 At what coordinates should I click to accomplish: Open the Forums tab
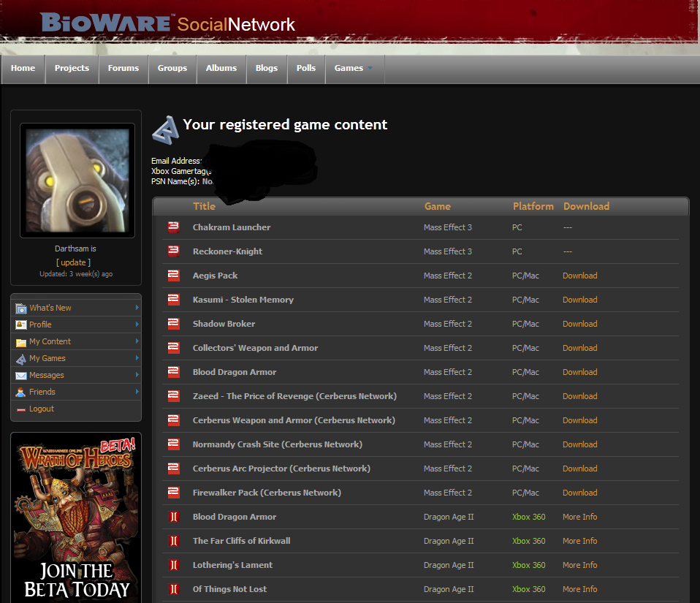coord(123,69)
